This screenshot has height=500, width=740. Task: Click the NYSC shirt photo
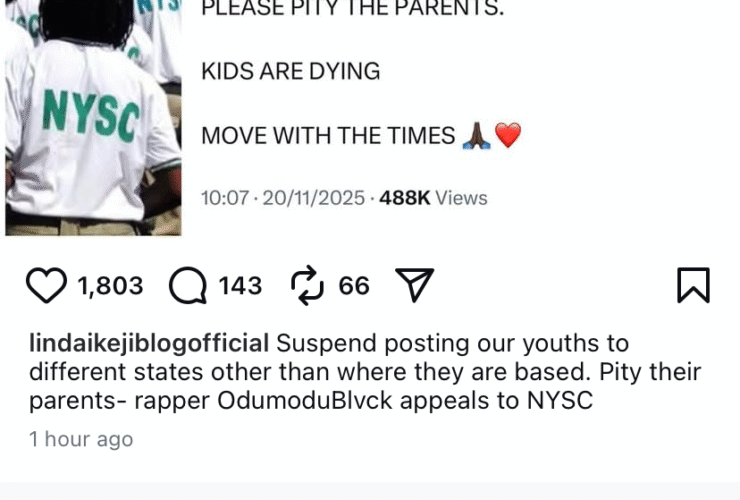(x=93, y=118)
